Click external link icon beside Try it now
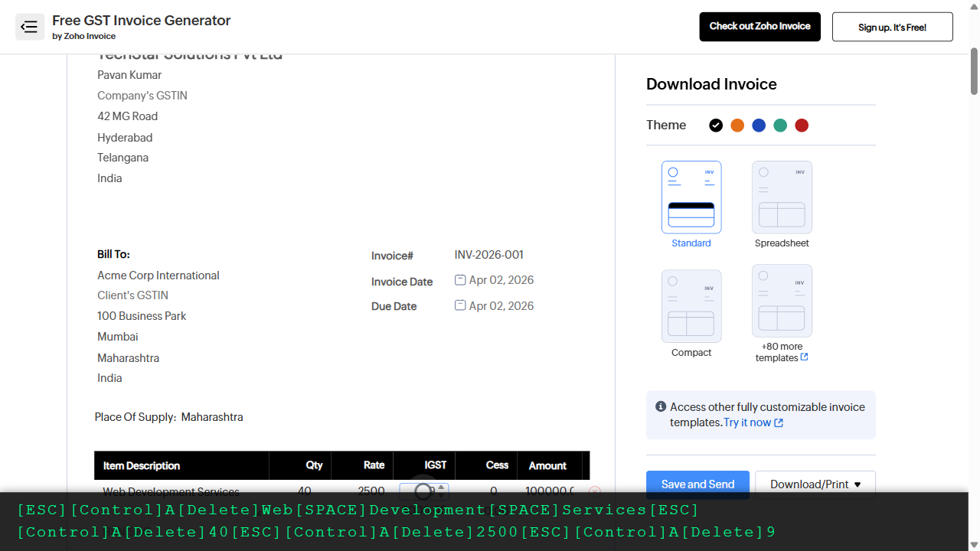 click(x=779, y=423)
